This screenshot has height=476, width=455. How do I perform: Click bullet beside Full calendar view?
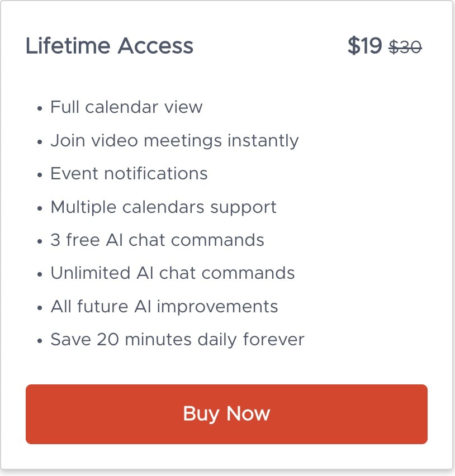pos(40,108)
